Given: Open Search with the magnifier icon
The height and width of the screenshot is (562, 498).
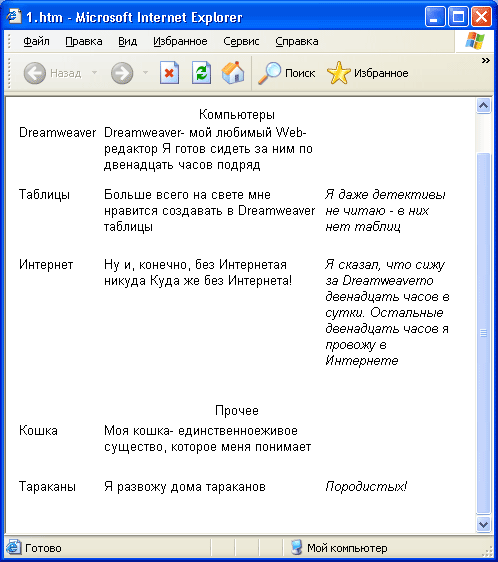Looking at the screenshot, I should 269,73.
